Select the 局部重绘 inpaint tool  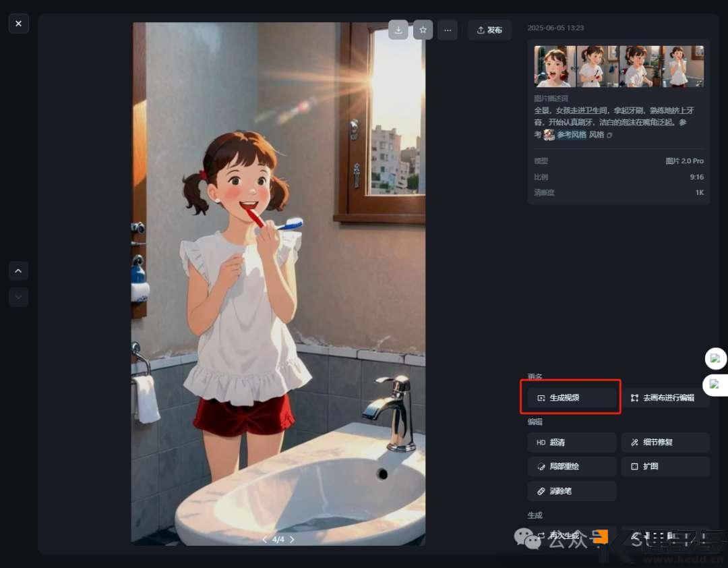click(x=571, y=467)
